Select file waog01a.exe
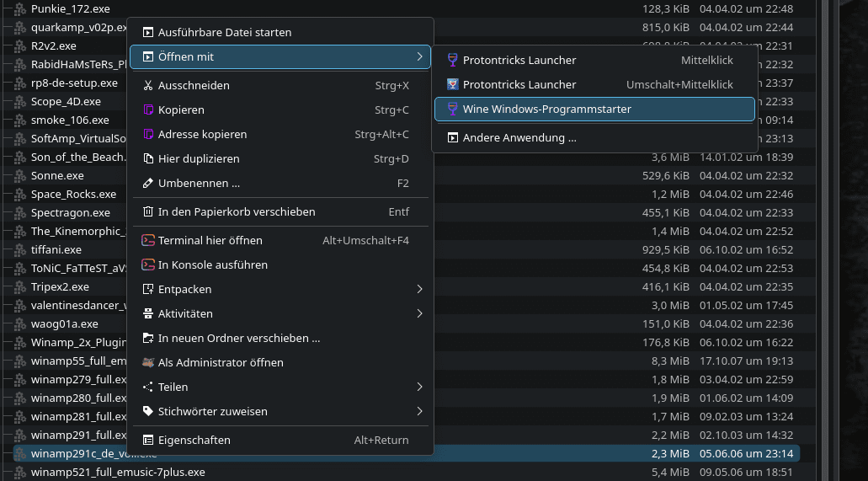868x481 pixels. 64,323
